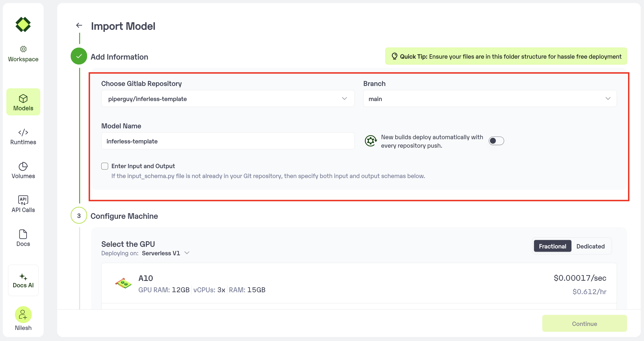Open the Quick Tip folder structure banner
The width and height of the screenshot is (644, 341).
[506, 57]
